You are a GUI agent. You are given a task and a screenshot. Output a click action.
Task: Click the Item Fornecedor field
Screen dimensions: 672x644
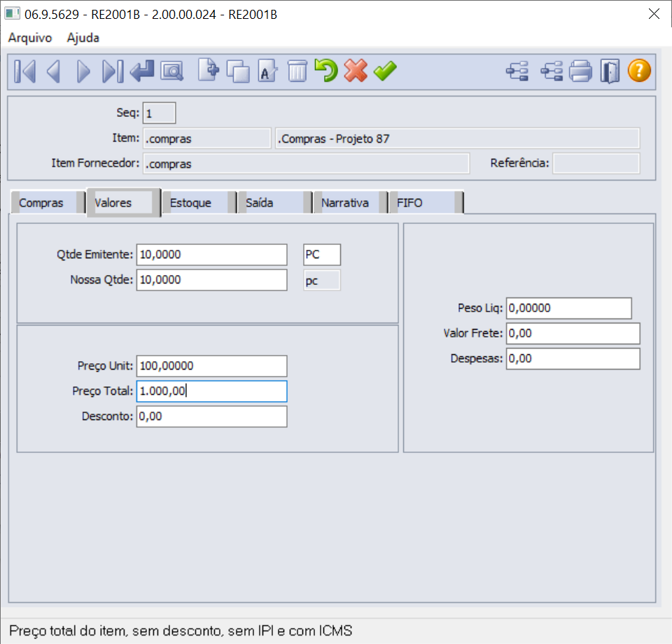coord(306,163)
